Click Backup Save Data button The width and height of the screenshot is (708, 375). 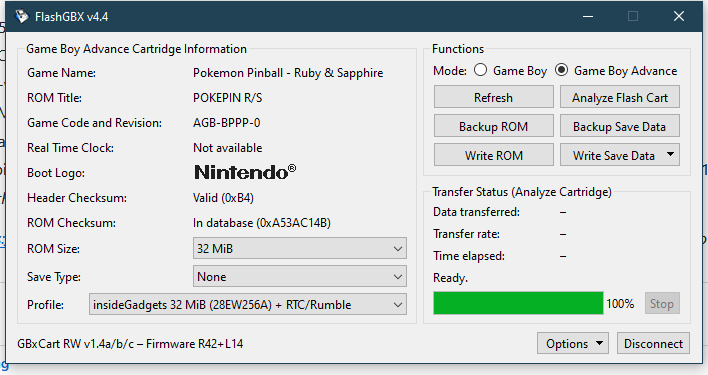click(x=620, y=126)
